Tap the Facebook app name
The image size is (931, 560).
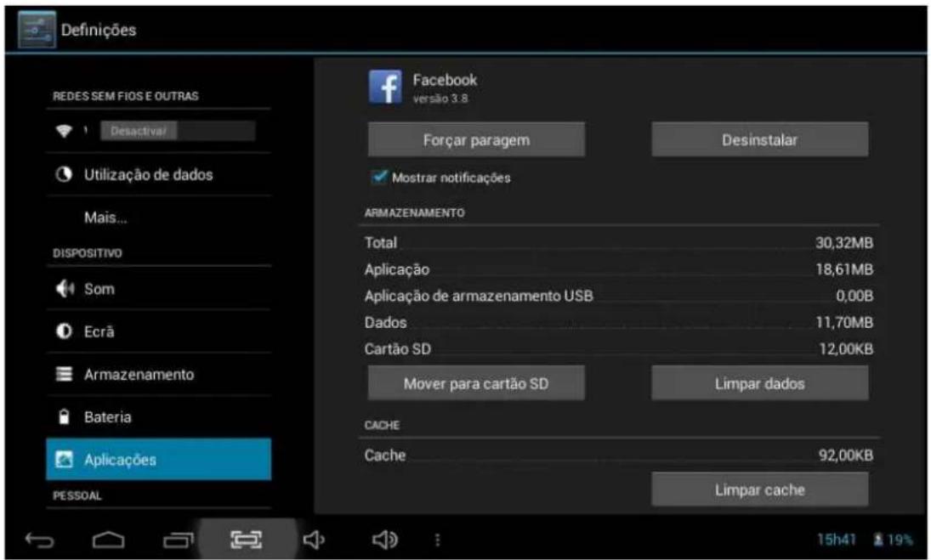pyautogui.click(x=445, y=80)
